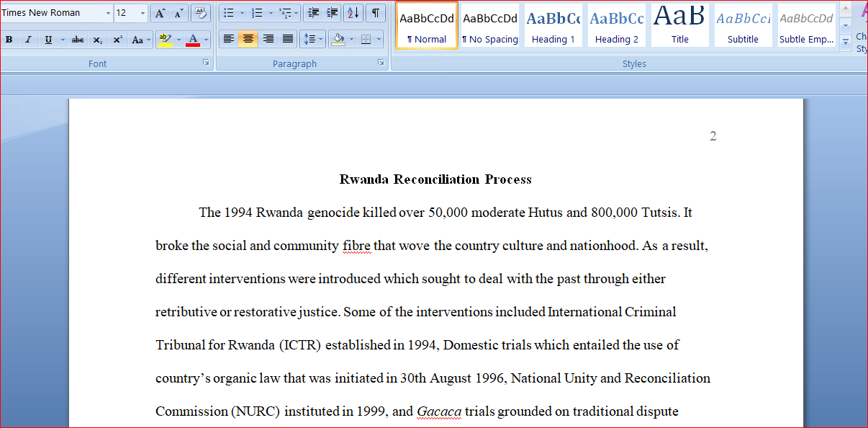The height and width of the screenshot is (428, 868).
Task: Click the line spacing icon
Action: click(309, 39)
